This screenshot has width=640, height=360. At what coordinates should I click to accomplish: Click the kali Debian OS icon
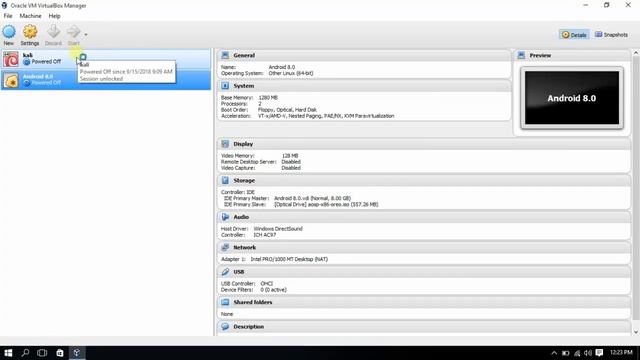11,59
